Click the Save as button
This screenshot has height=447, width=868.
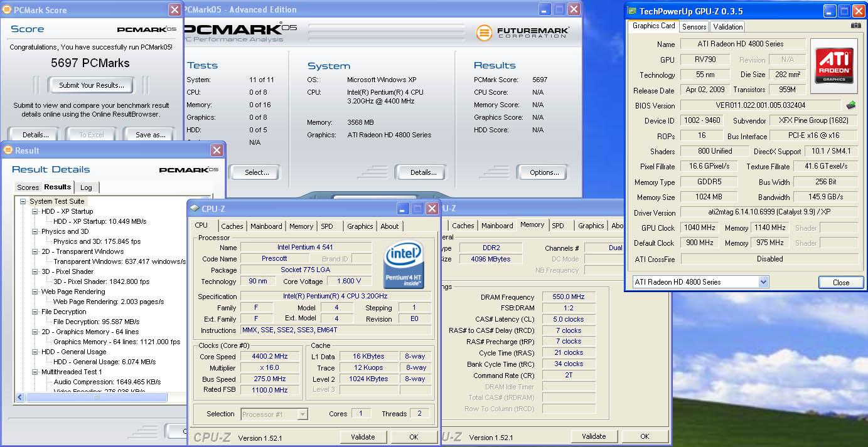pyautogui.click(x=151, y=134)
